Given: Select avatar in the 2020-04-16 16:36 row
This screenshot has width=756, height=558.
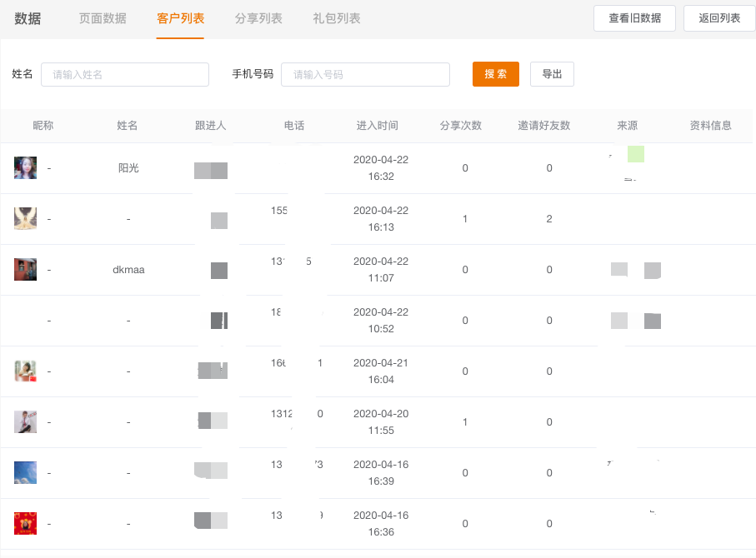Looking at the screenshot, I should (x=25, y=524).
